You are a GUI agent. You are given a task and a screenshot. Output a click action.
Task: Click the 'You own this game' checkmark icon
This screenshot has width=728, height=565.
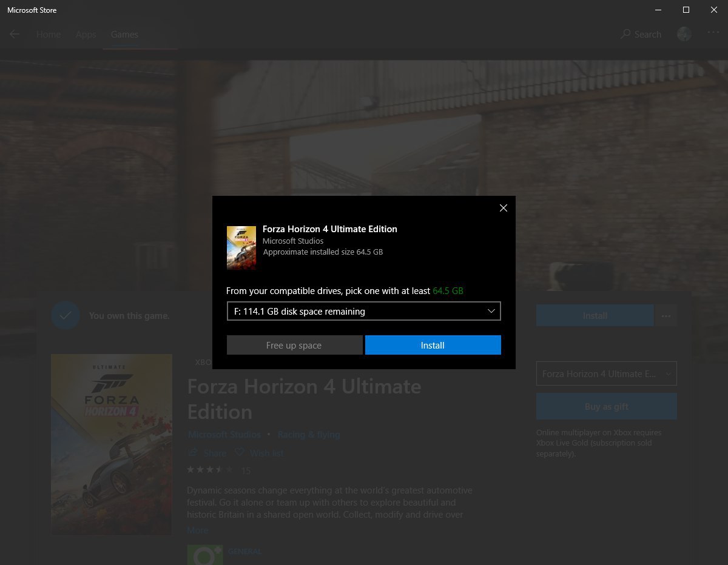66,315
